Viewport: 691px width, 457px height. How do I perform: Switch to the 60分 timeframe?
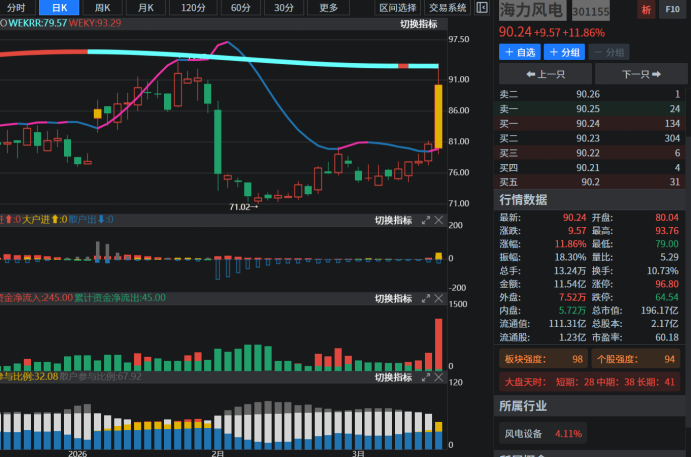[241, 8]
